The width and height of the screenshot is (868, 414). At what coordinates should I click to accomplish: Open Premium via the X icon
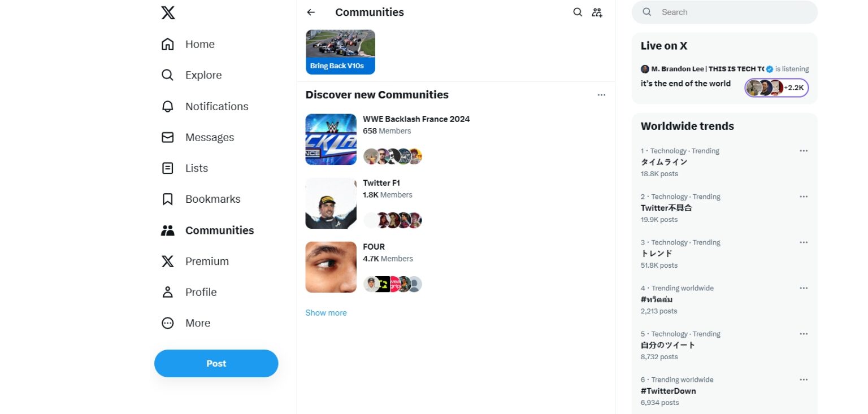(167, 261)
